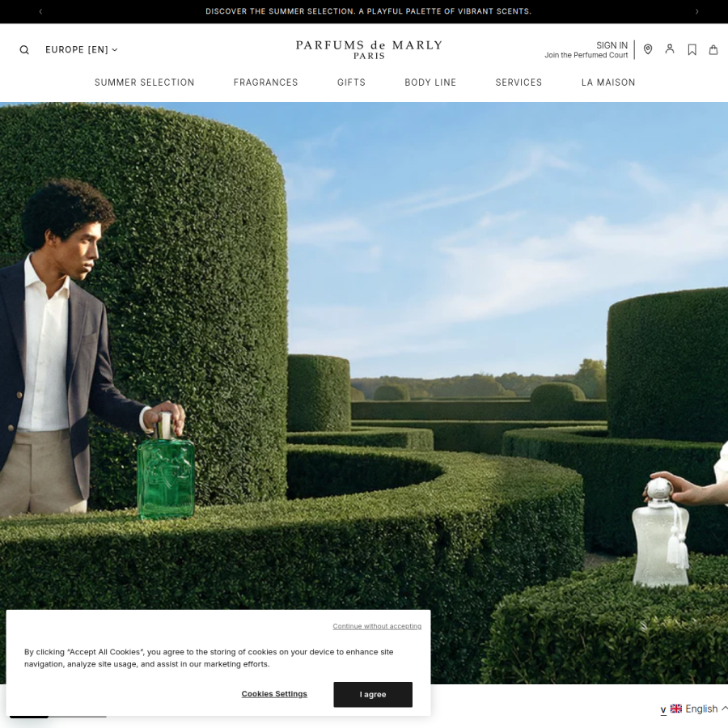
Task: Open the account profile icon
Action: point(670,49)
